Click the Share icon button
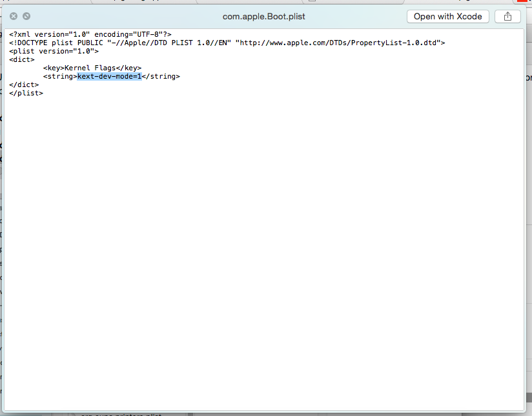 (507, 16)
